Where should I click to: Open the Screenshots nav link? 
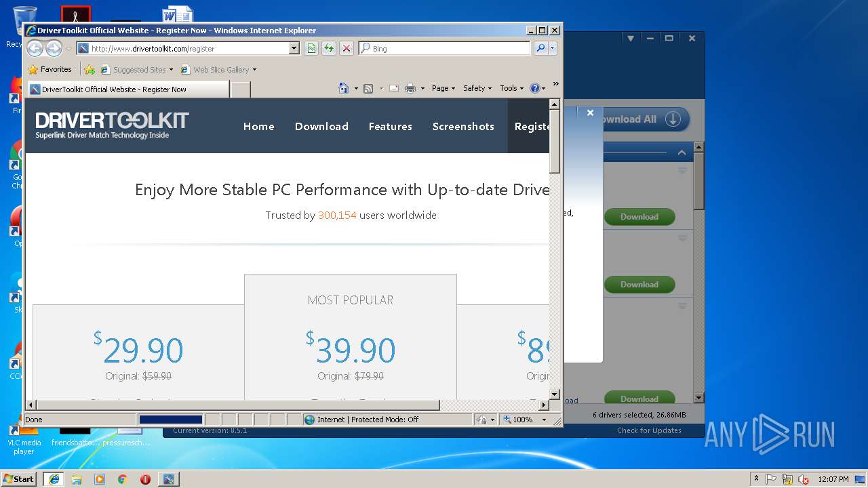(x=463, y=126)
